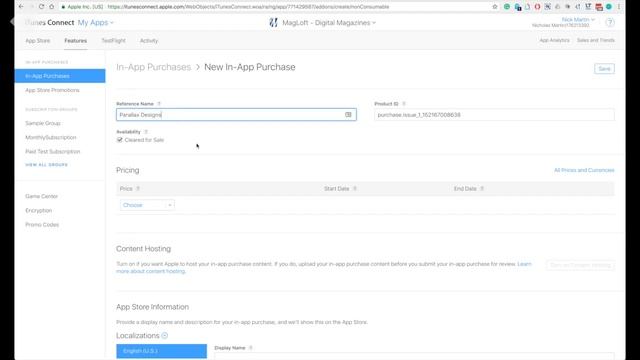Bookmark this page with the star icon
The image size is (640, 360).
[495, 7]
